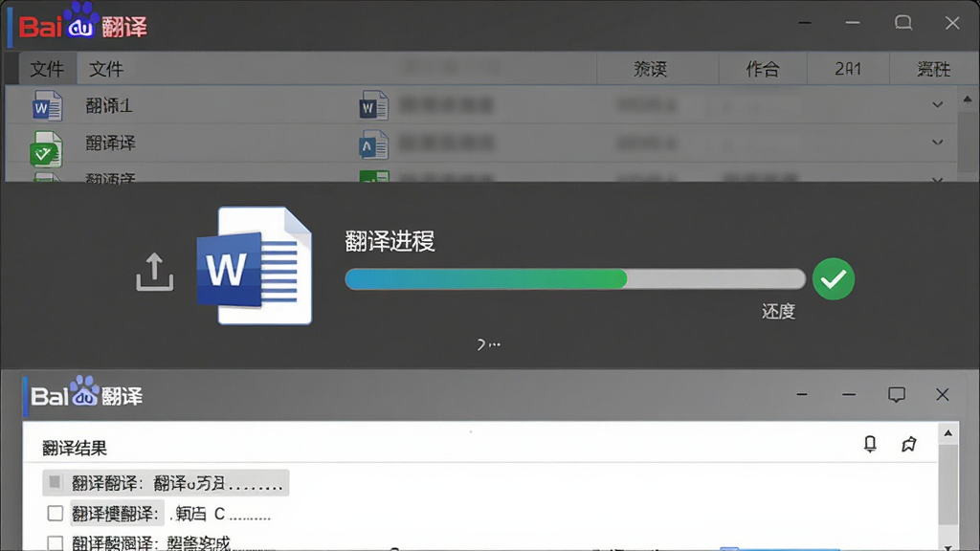Viewport: 980px width, 551px height.
Task: Tick the empty checkbox beside the 翻译捷翻译 result
Action: tap(55, 514)
